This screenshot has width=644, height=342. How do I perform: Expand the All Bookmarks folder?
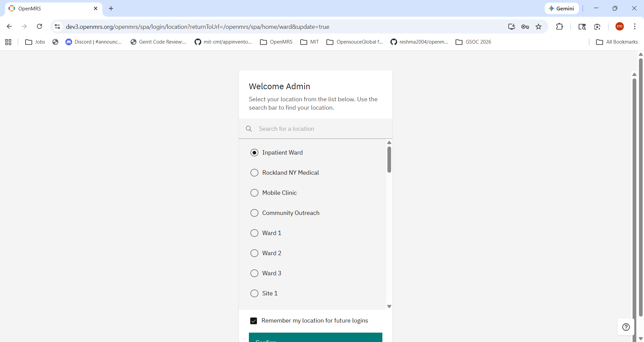point(617,42)
